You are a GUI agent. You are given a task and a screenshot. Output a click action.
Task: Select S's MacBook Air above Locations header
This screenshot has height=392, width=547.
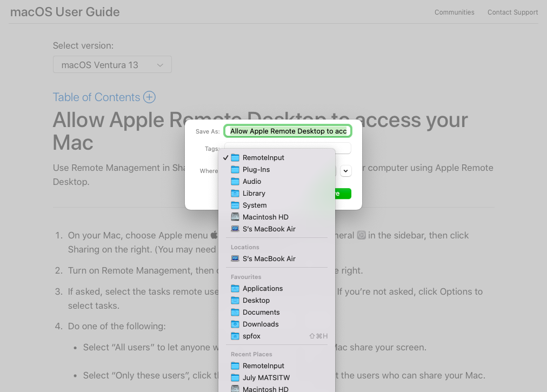pyautogui.click(x=277, y=229)
